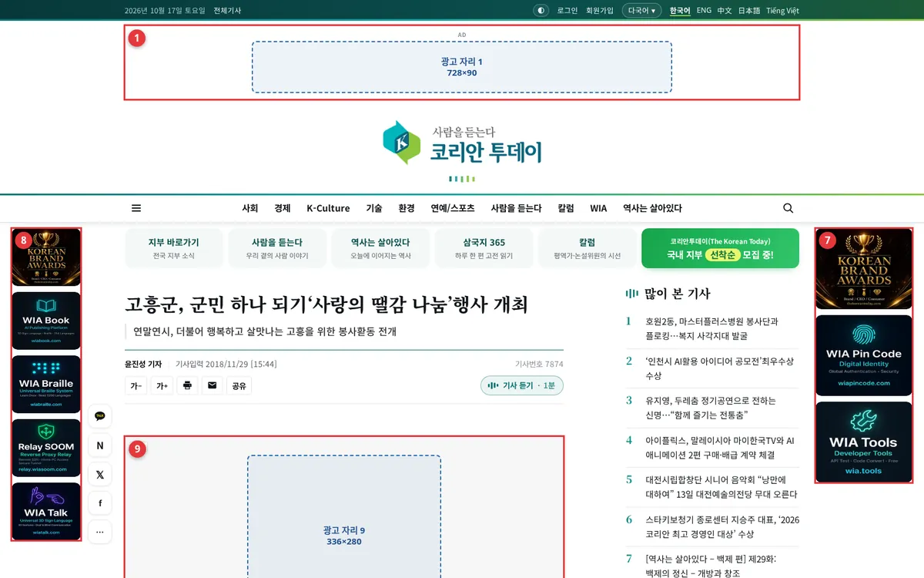Share via KakaoTalk icon
This screenshot has height=578, width=924.
coord(100,416)
